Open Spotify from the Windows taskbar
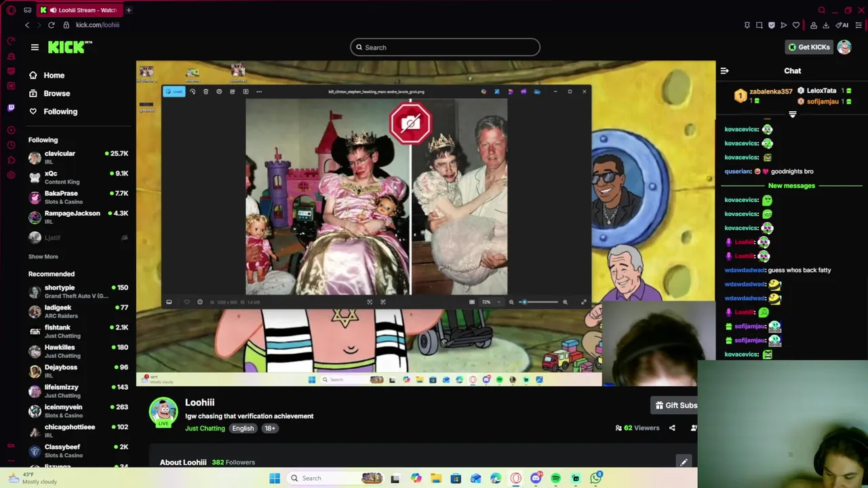 [x=555, y=479]
